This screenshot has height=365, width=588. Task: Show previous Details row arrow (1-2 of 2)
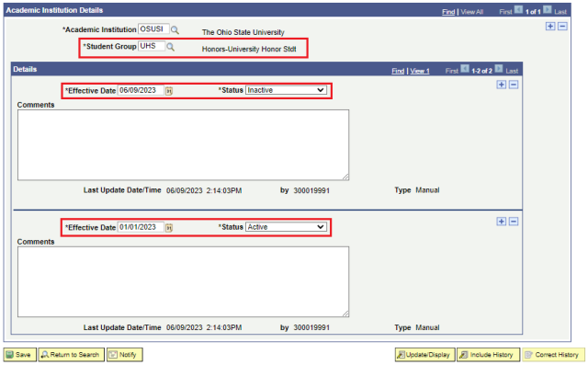pos(465,69)
